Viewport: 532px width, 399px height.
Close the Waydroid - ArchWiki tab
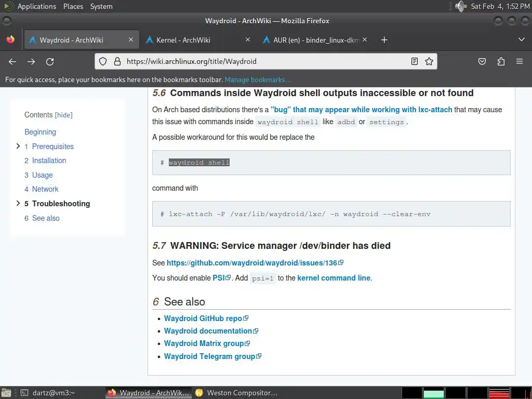click(130, 39)
